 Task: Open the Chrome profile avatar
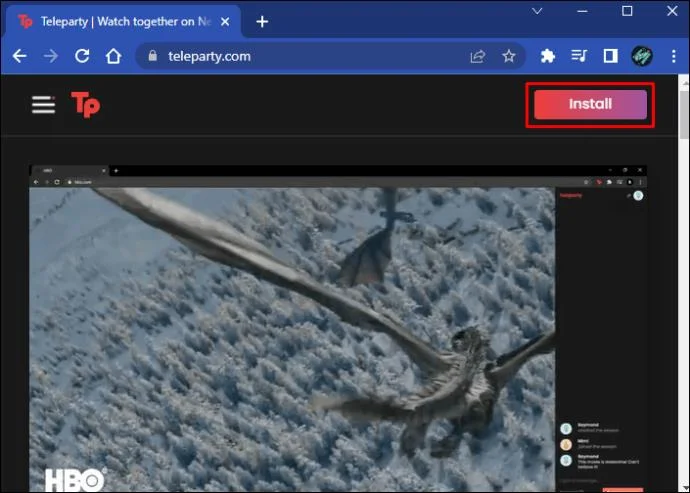point(642,56)
